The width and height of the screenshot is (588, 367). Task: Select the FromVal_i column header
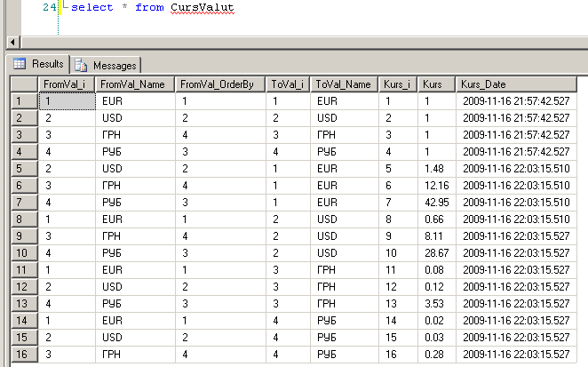(67, 84)
